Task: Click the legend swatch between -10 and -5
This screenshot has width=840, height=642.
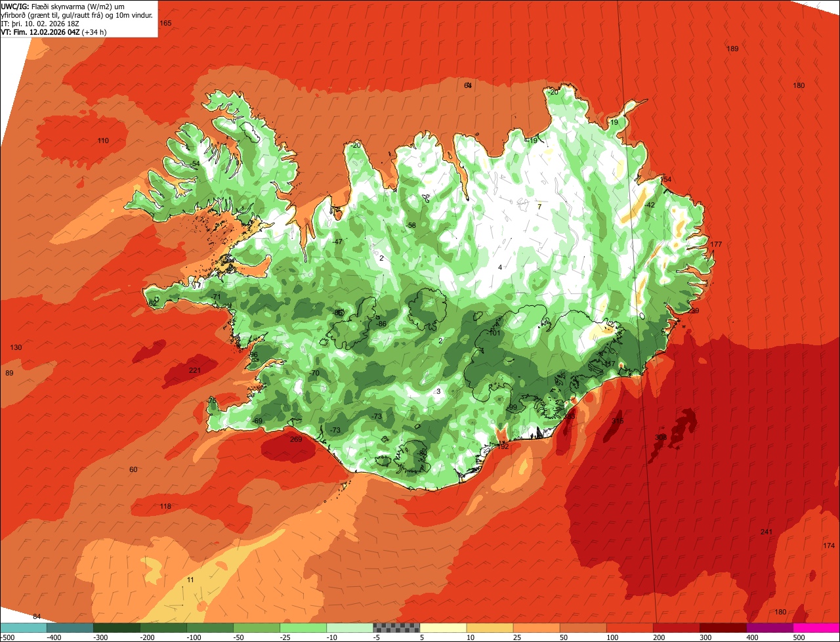Action: [350, 628]
